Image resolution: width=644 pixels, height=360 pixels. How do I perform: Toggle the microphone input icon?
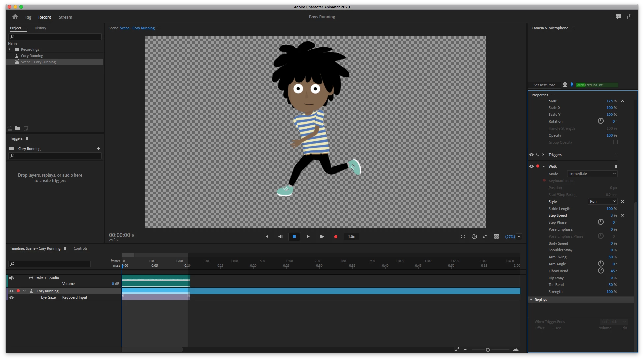[572, 85]
